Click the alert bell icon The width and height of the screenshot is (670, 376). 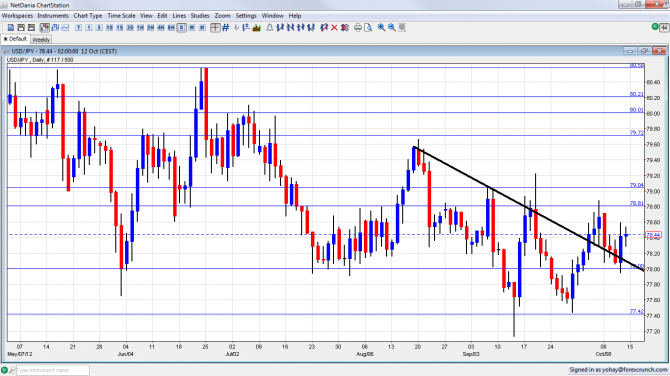[x=270, y=27]
